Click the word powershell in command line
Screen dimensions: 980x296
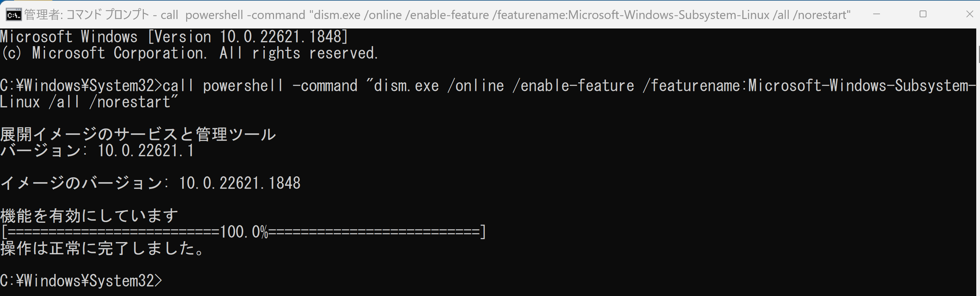click(x=243, y=85)
